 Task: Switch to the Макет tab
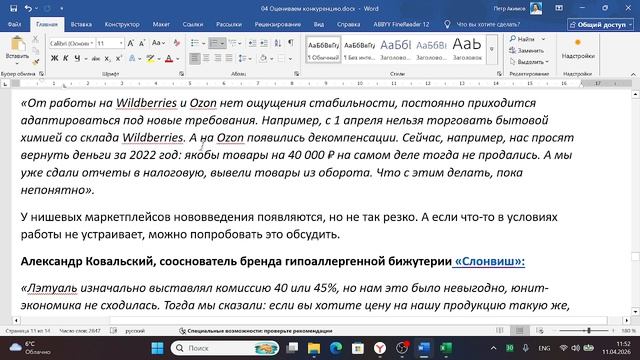[x=161, y=24]
